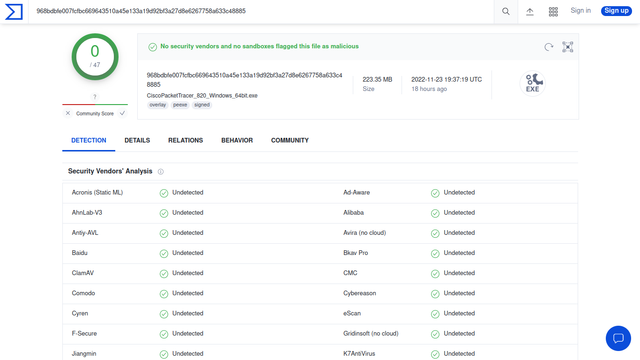
Task: Click the Gridinsoft (no cloud) vendor name
Action: [371, 333]
